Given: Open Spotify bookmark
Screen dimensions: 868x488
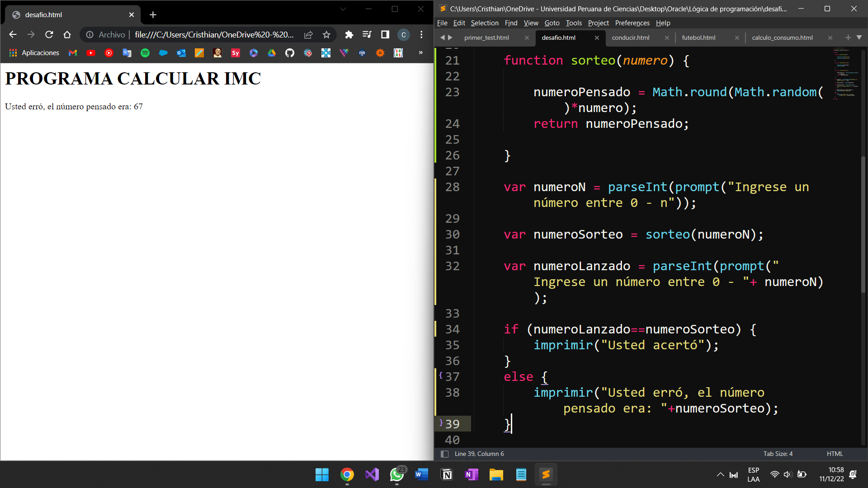Looking at the screenshot, I should point(145,53).
